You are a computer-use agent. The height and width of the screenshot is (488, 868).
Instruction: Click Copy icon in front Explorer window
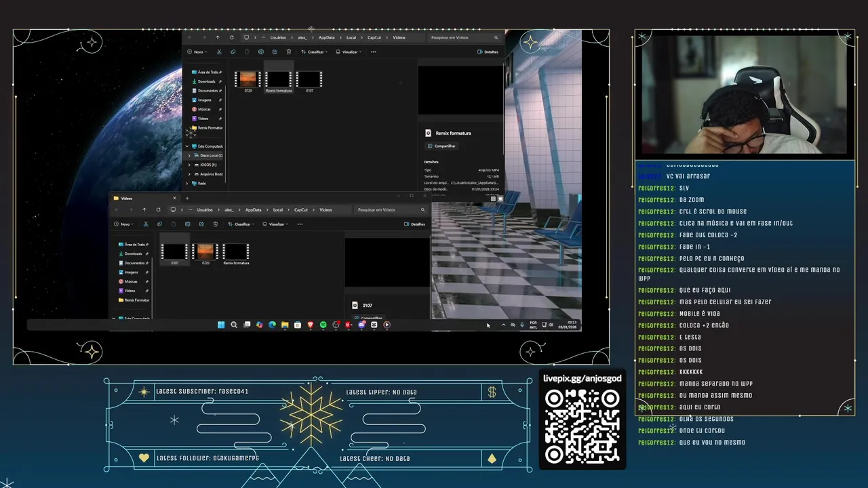[x=159, y=224]
